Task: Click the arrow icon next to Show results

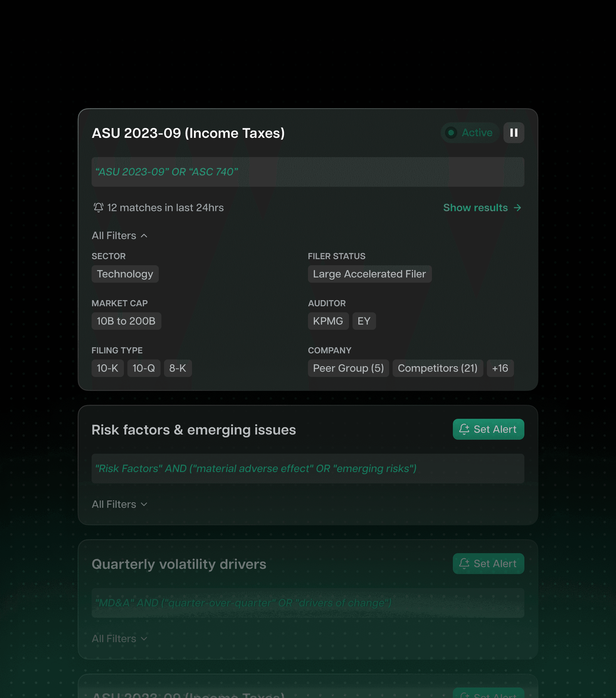Action: click(518, 208)
